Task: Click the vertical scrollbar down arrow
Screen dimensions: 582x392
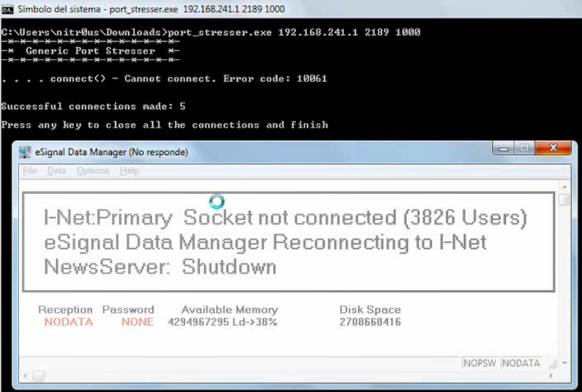Action: click(565, 363)
